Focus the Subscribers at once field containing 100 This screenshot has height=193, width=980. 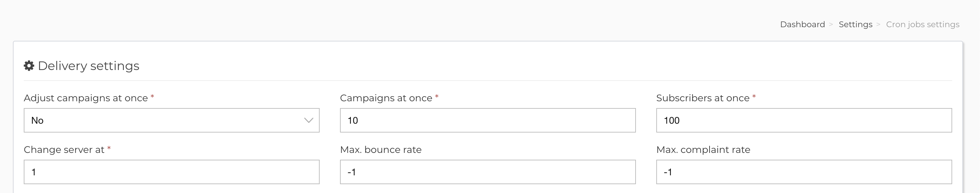tap(804, 120)
